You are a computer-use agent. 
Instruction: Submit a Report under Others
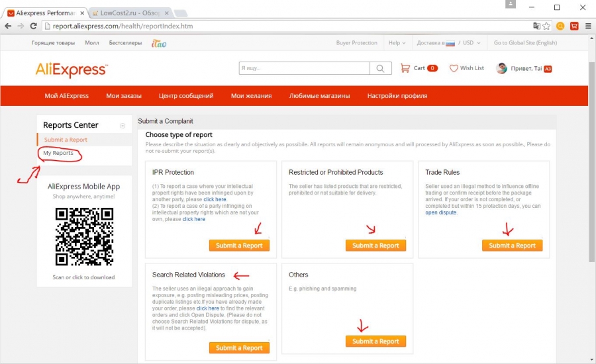[375, 341]
